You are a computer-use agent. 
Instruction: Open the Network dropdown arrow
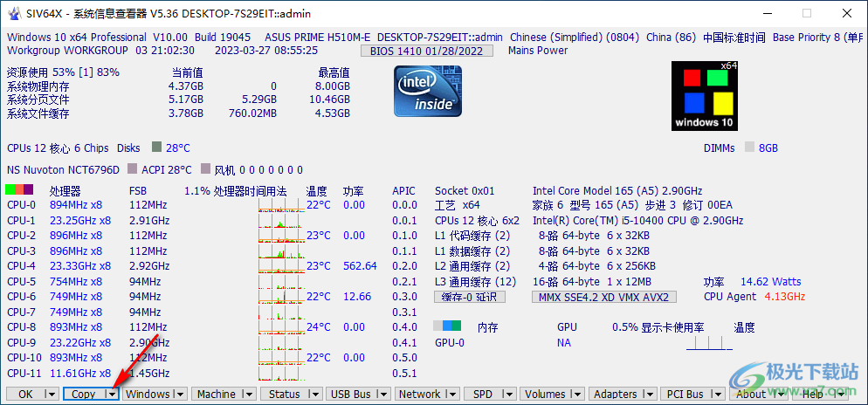pyautogui.click(x=452, y=394)
